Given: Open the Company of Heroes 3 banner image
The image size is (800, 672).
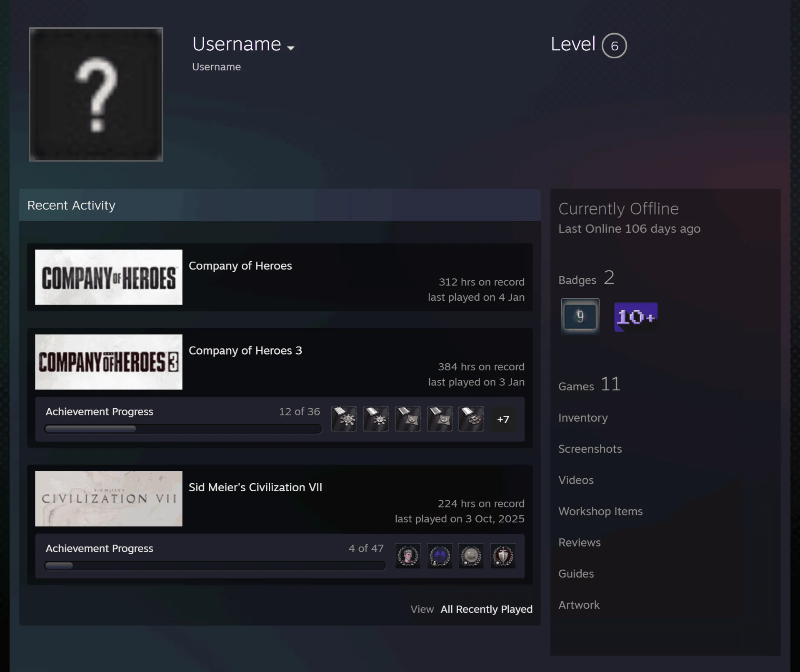Looking at the screenshot, I should [x=109, y=362].
